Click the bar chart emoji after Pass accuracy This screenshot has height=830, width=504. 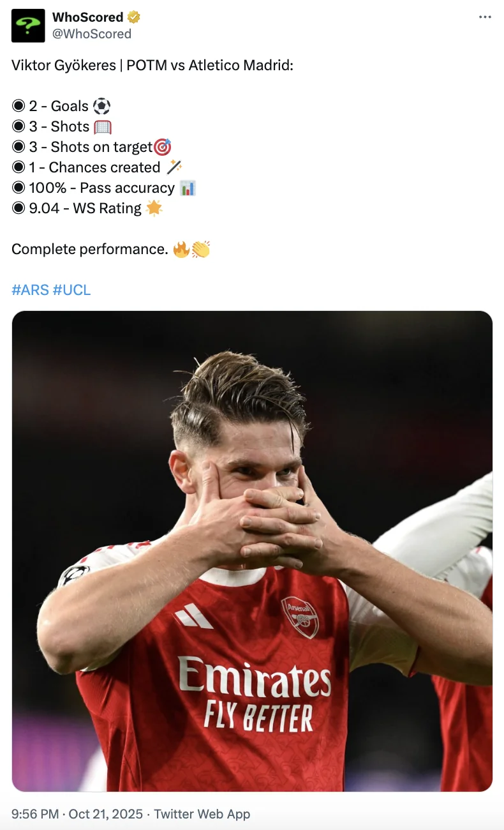point(188,188)
